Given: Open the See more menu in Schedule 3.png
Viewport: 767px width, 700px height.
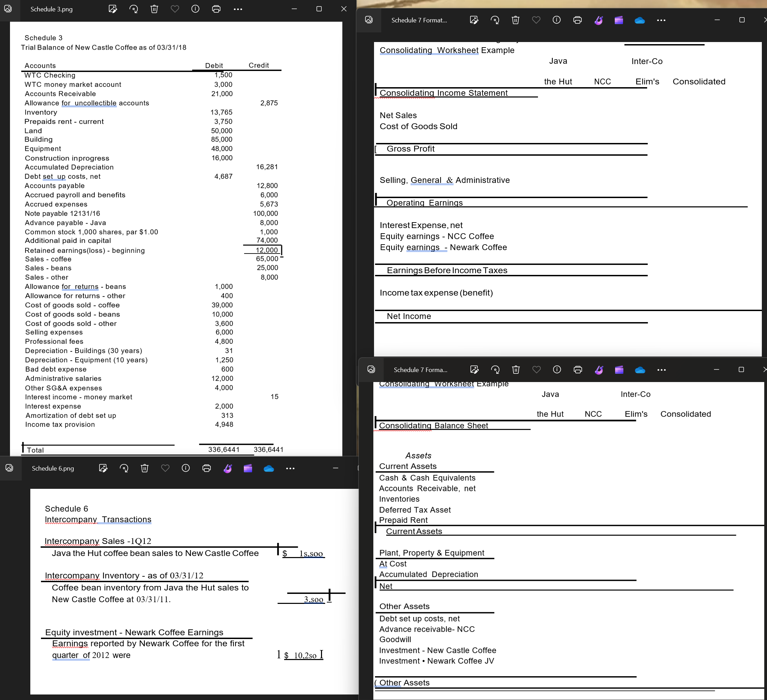Looking at the screenshot, I should (x=238, y=9).
